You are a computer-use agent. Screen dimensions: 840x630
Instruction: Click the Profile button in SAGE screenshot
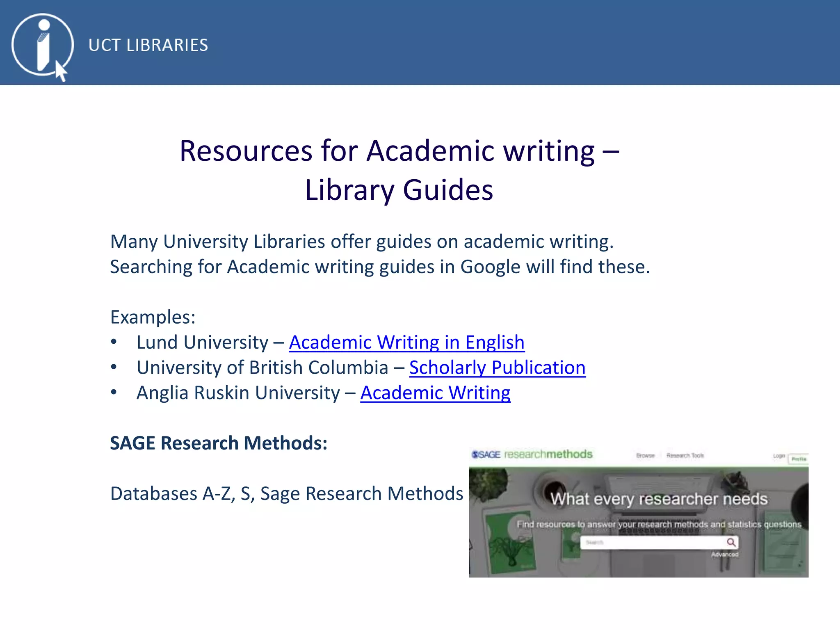point(798,459)
